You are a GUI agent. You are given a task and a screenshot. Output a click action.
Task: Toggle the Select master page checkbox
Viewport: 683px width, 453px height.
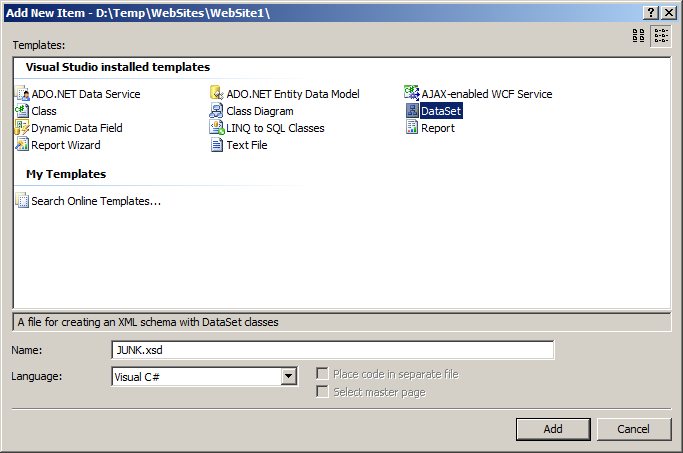click(x=322, y=392)
